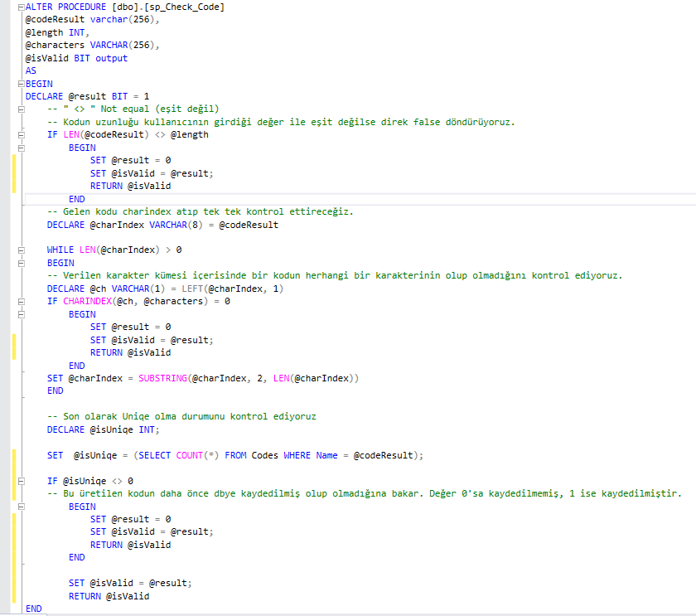The height and width of the screenshot is (616, 696).
Task: Click the ALTER PROCEDURE keywords
Action: tap(65, 7)
